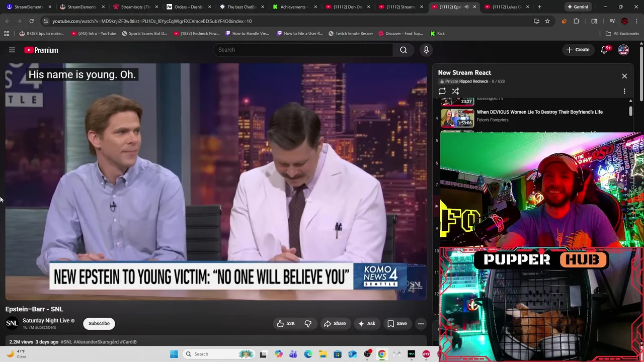
Task: Open Microsoft Store from the taskbar
Action: [338, 354]
